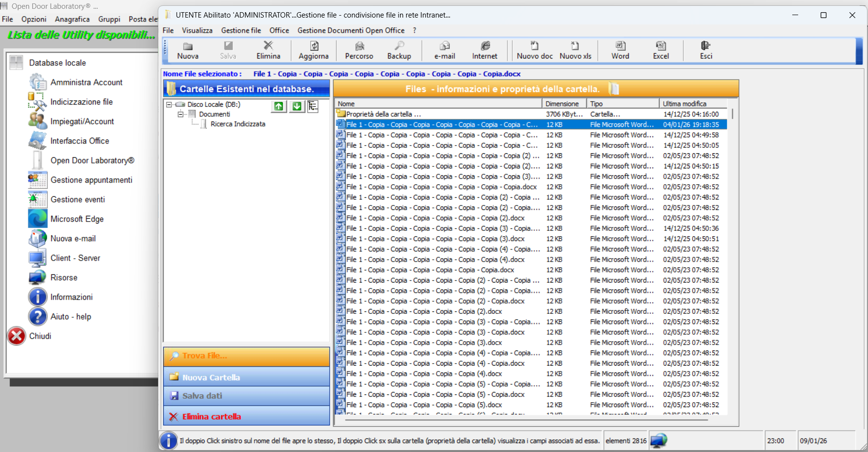Select Ricerca Indicizzata in the folder tree

[238, 124]
